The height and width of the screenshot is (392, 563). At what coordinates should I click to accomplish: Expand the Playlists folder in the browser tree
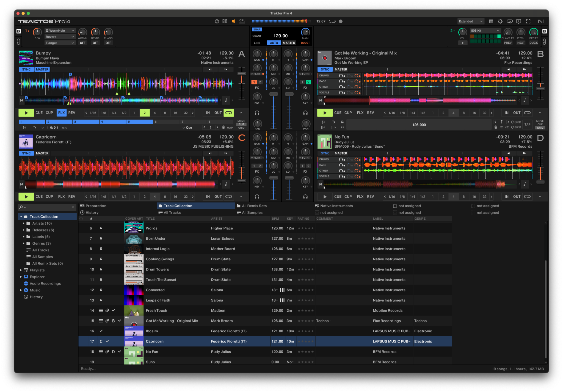point(21,270)
